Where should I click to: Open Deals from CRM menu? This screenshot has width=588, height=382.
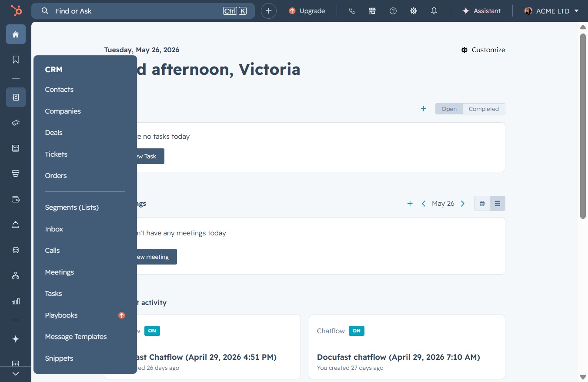53,133
